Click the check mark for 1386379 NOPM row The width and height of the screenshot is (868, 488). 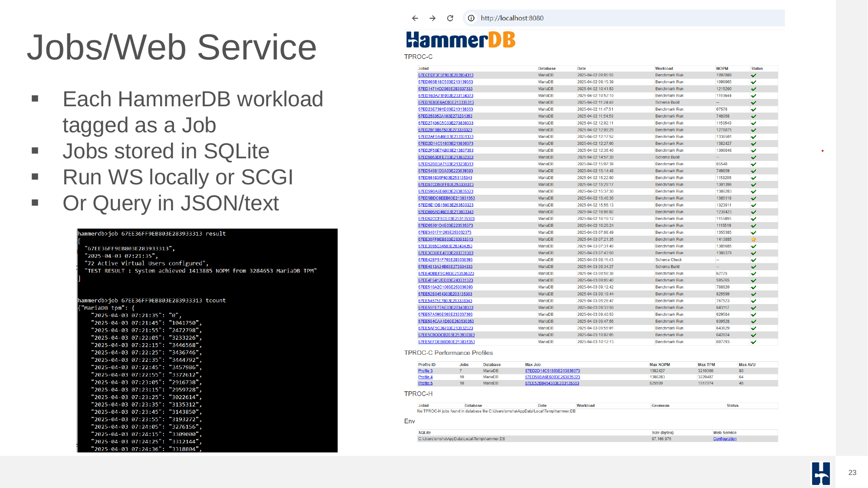[x=753, y=253]
